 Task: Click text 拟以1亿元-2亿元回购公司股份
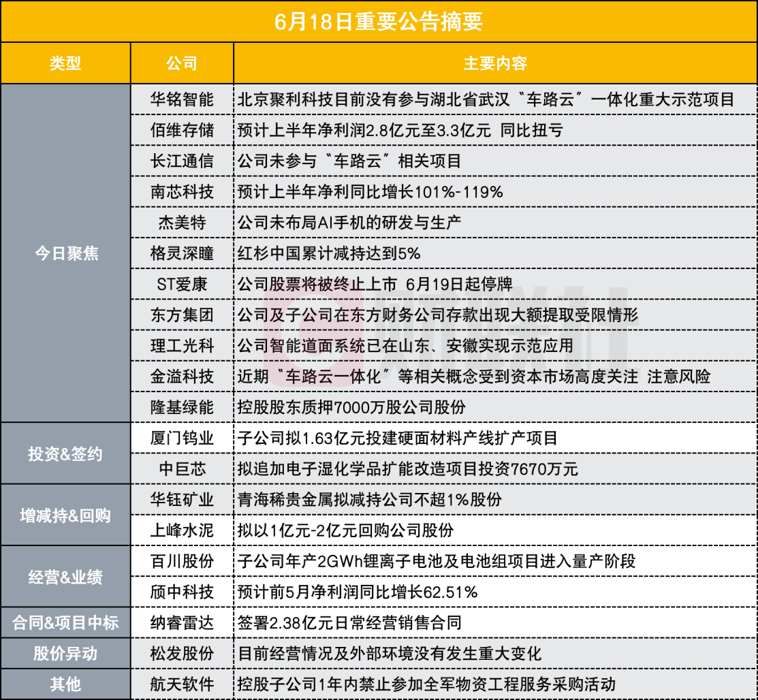346,530
